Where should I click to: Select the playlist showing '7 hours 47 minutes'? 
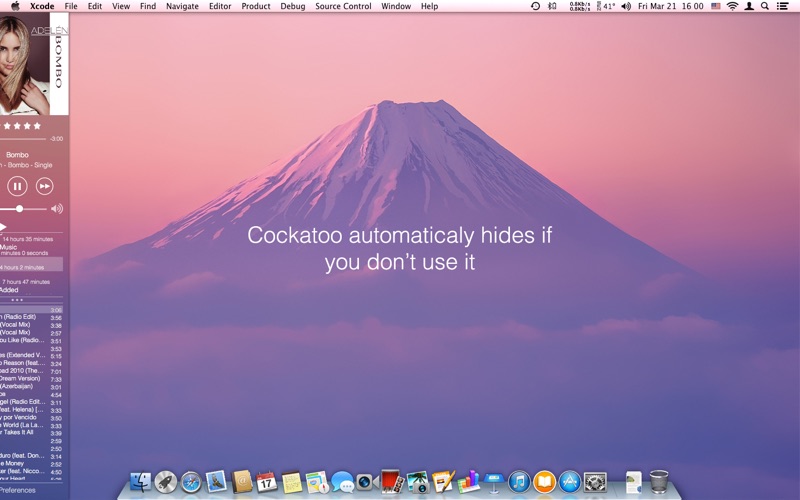pos(26,282)
